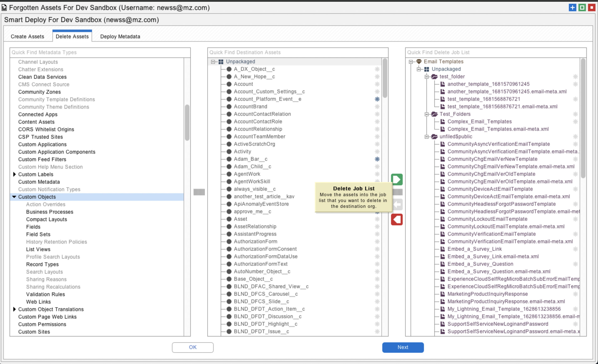598x364 pixels.
Task: Select the bullet next to Asset object
Action: pyautogui.click(x=229, y=219)
